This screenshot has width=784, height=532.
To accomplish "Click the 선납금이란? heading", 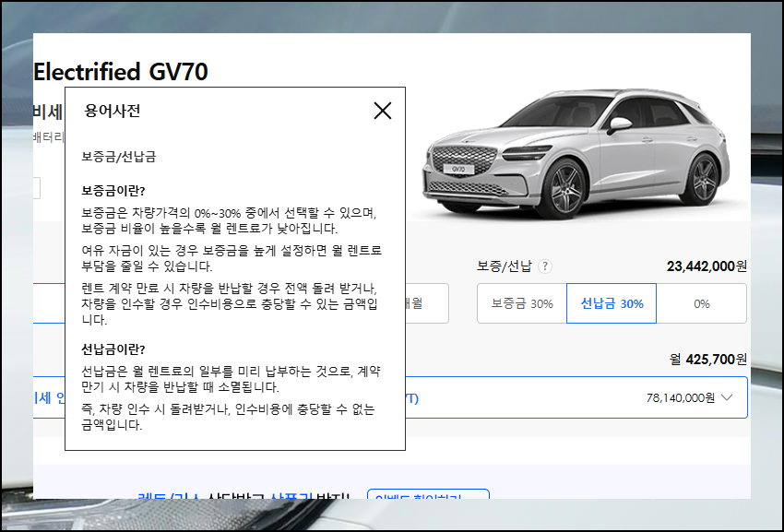I will pyautogui.click(x=113, y=349).
